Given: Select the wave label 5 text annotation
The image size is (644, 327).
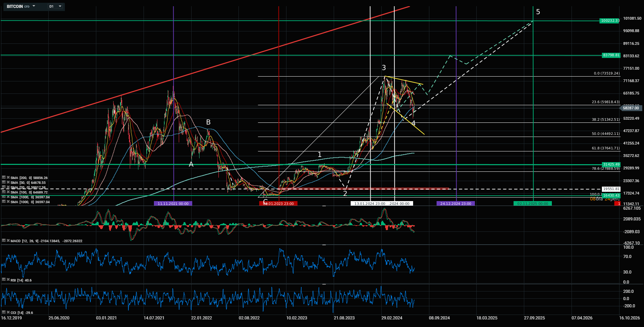Looking at the screenshot, I should pyautogui.click(x=538, y=12).
